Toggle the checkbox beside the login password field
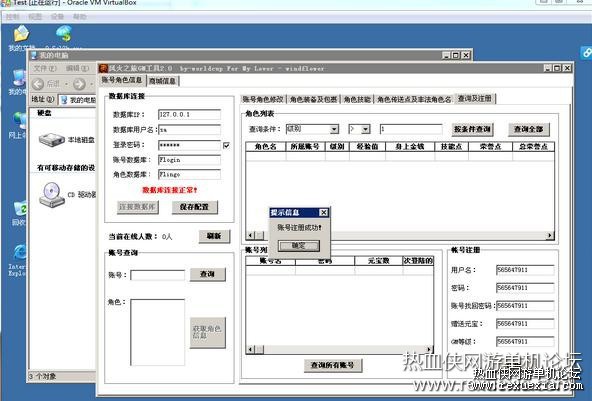The width and height of the screenshot is (592, 401). click(227, 145)
